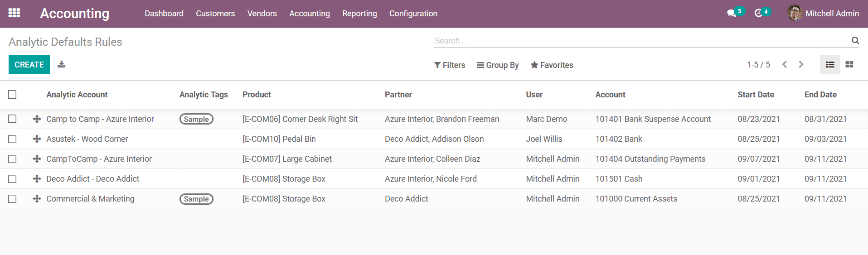This screenshot has width=868, height=255.
Task: Open Mitchell Admin user menu
Action: tap(823, 14)
